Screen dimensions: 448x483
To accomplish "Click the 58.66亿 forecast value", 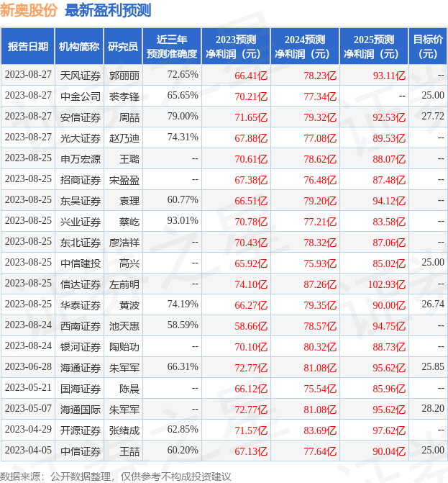I will [x=251, y=327].
